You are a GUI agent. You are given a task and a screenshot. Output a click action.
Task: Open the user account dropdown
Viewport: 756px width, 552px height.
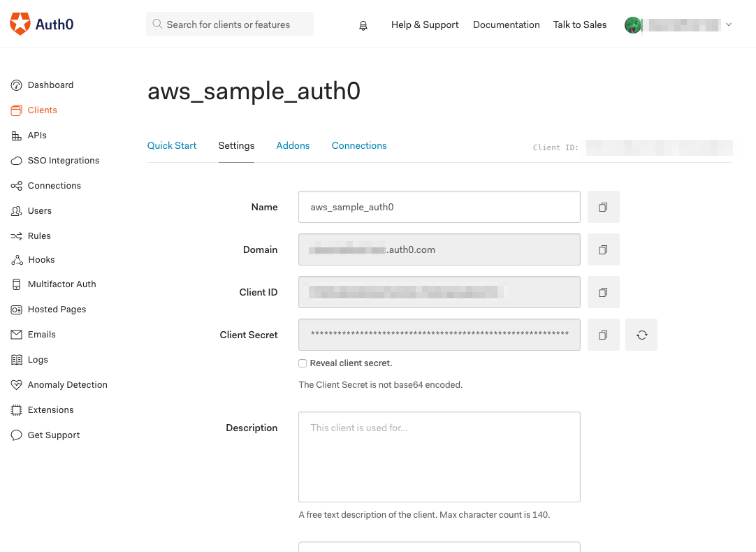pos(729,24)
